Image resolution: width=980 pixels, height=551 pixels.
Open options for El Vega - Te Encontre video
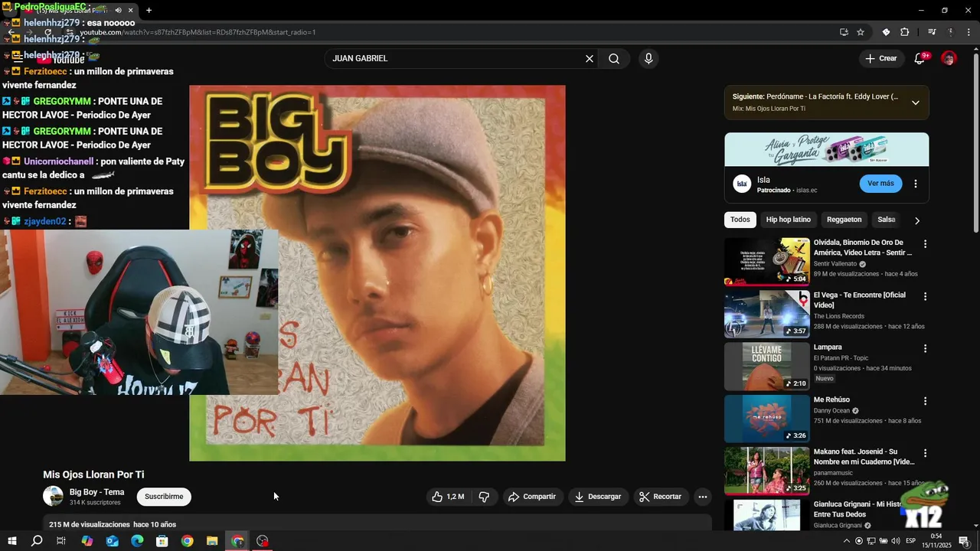[925, 296]
